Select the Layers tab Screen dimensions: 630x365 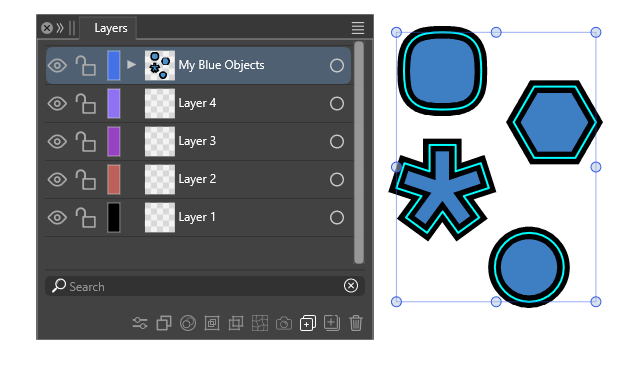coord(111,28)
